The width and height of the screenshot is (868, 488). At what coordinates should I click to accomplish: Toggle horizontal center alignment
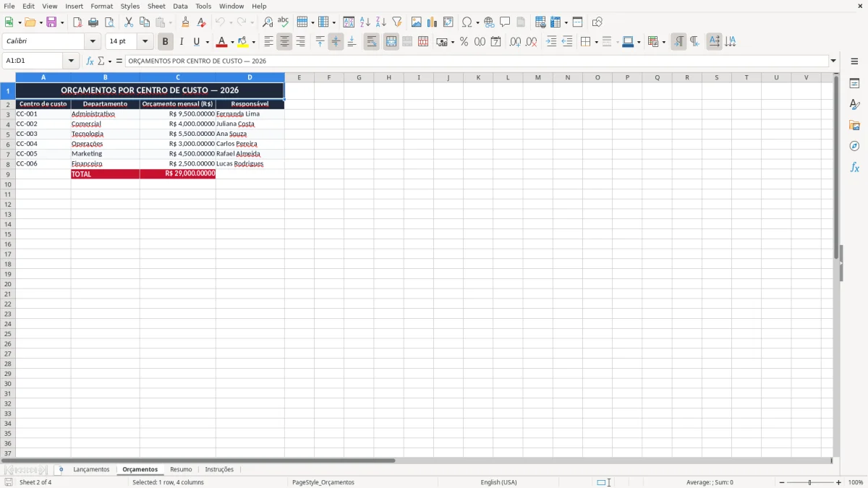pyautogui.click(x=284, y=42)
